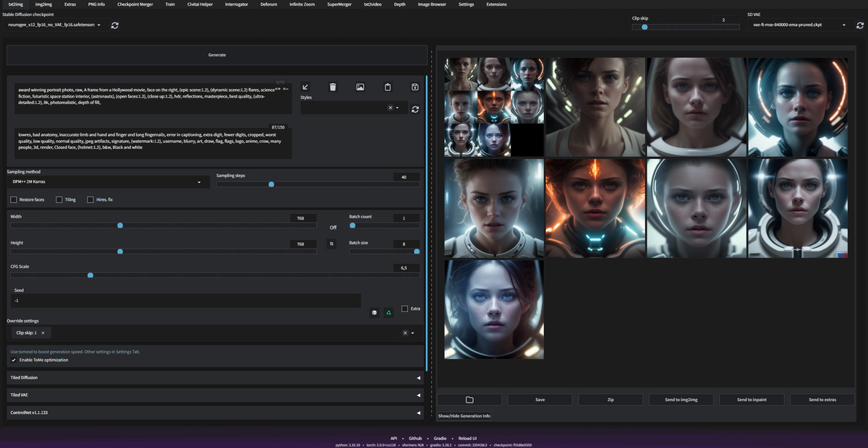The width and height of the screenshot is (868, 448).
Task: Switch to the img2img tab
Action: coord(43,4)
